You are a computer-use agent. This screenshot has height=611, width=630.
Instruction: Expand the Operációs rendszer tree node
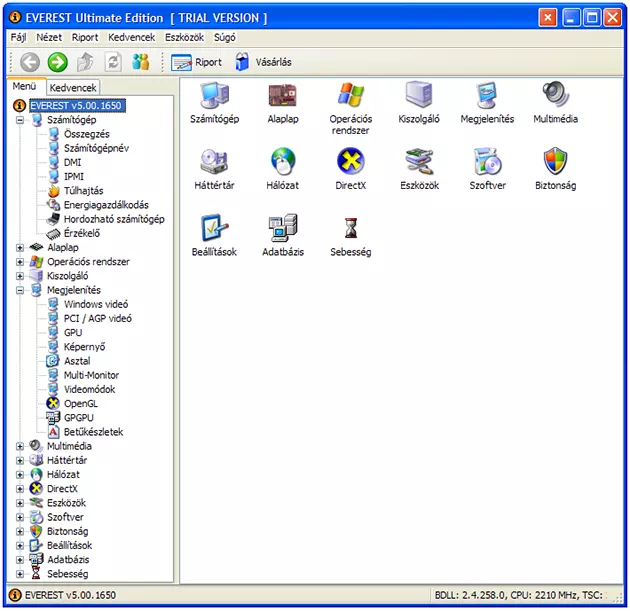[x=20, y=262]
